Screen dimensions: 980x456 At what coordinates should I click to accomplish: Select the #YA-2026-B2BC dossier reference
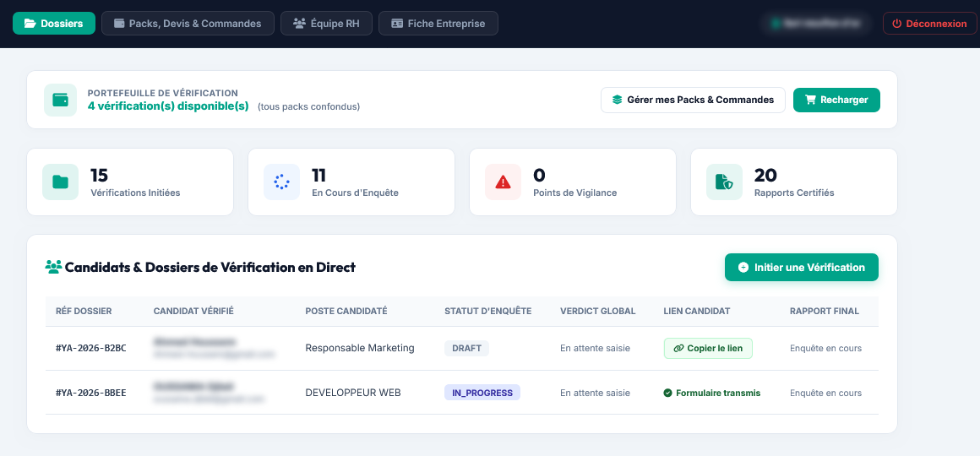(x=90, y=348)
